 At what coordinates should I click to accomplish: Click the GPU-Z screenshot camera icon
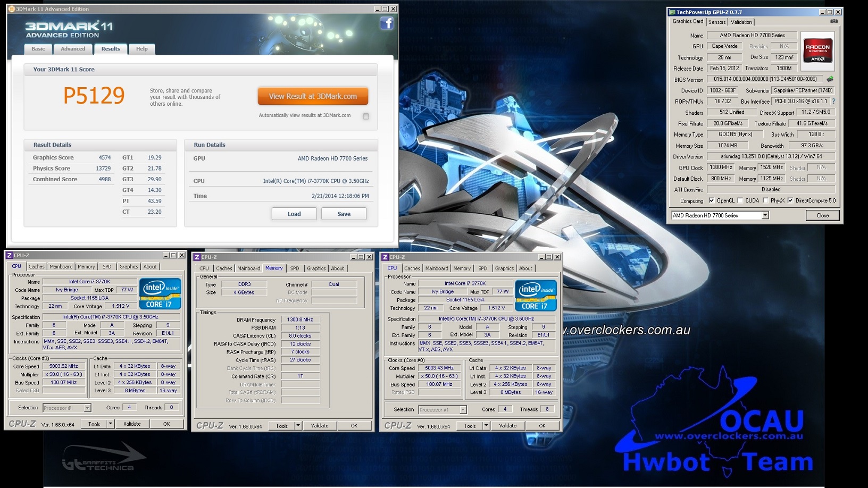[x=834, y=21]
